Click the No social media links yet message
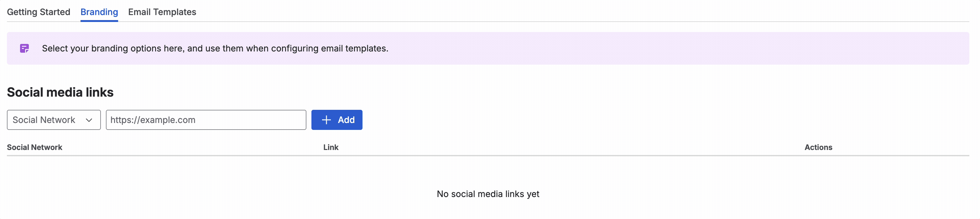The height and width of the screenshot is (219, 980). point(488,194)
